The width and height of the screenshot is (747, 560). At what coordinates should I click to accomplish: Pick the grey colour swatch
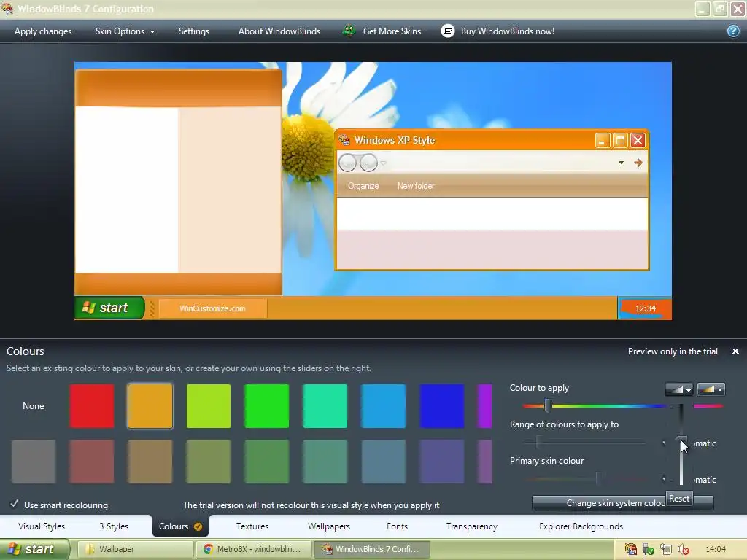(34, 462)
